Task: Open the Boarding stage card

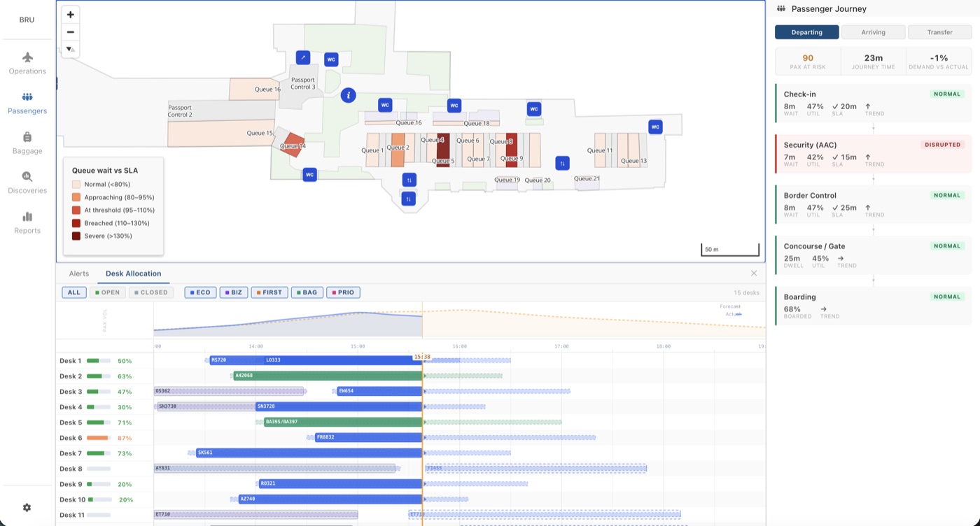Action: pyautogui.click(x=873, y=306)
